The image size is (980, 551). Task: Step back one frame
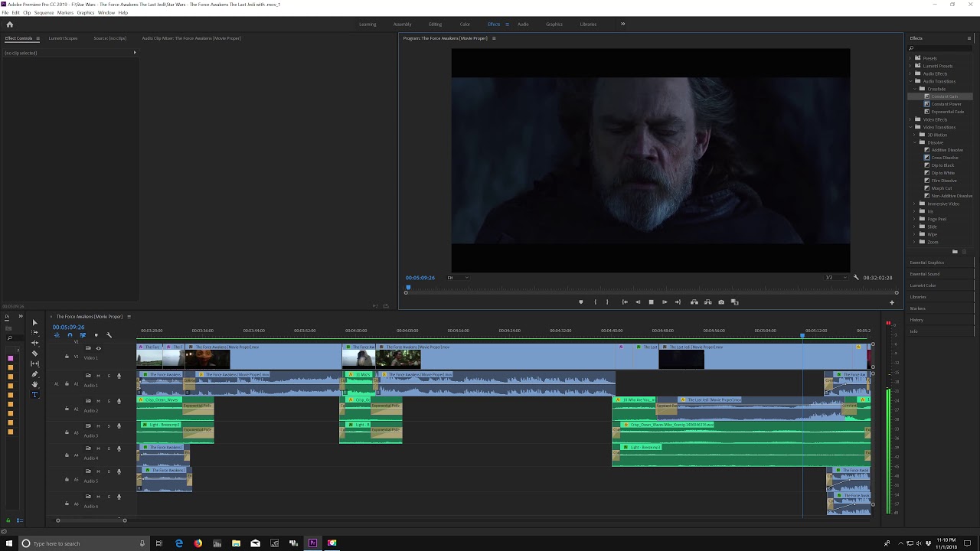(638, 302)
